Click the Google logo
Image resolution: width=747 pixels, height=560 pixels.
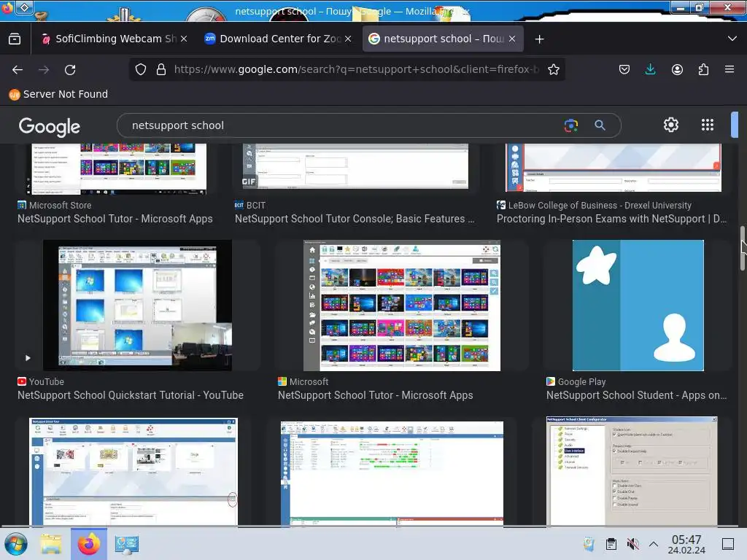point(50,126)
